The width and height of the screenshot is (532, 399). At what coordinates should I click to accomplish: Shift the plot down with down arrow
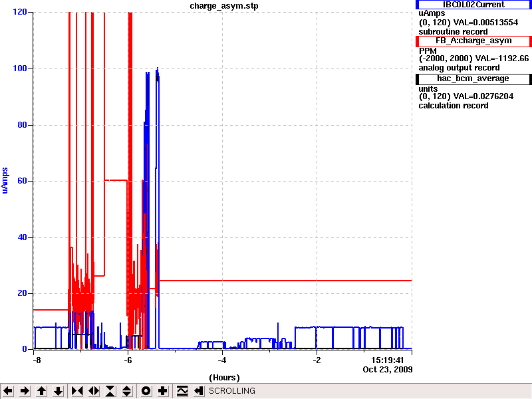(x=58, y=391)
